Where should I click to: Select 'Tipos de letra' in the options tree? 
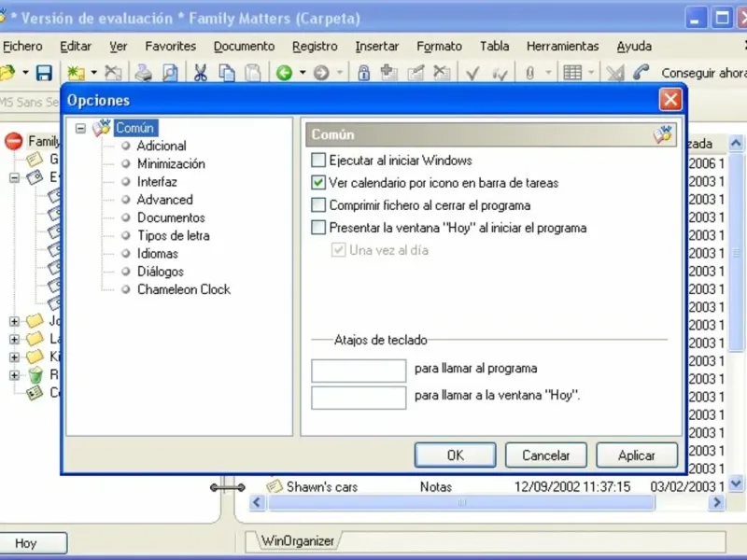[x=174, y=236]
